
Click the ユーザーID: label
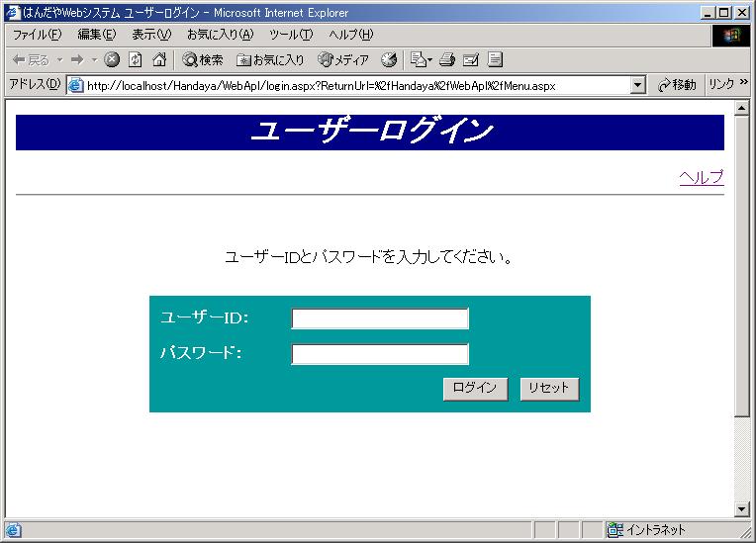pos(204,317)
